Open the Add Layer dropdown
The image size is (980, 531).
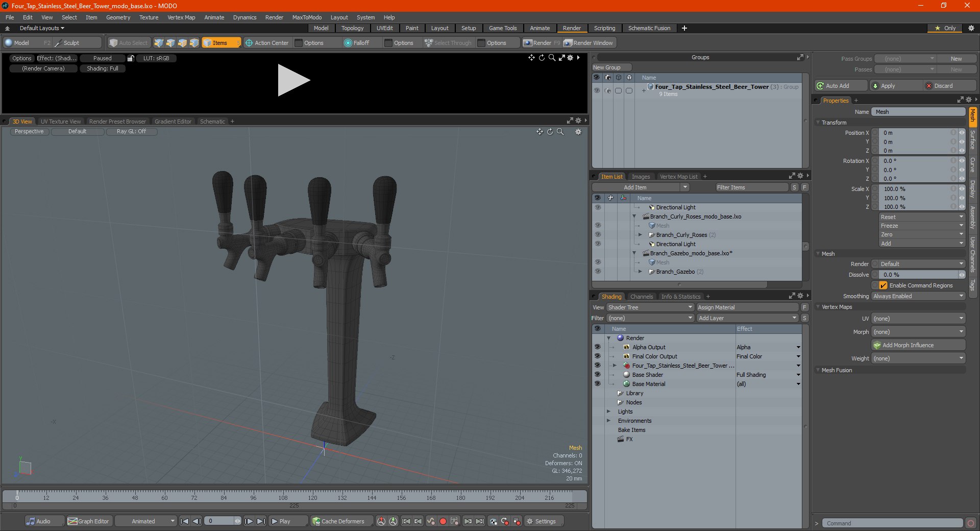(x=747, y=318)
